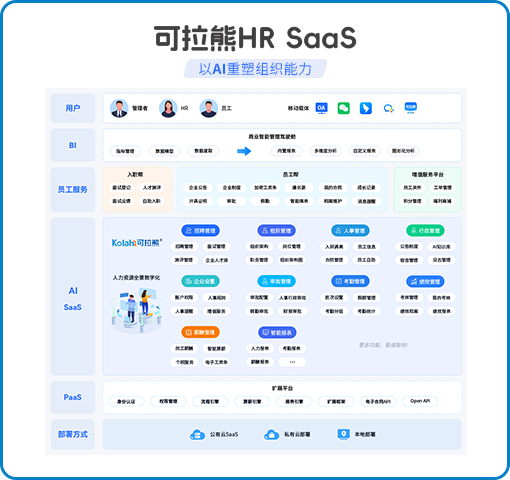Click the person icon in the 审批管理 badge

pos(265,281)
